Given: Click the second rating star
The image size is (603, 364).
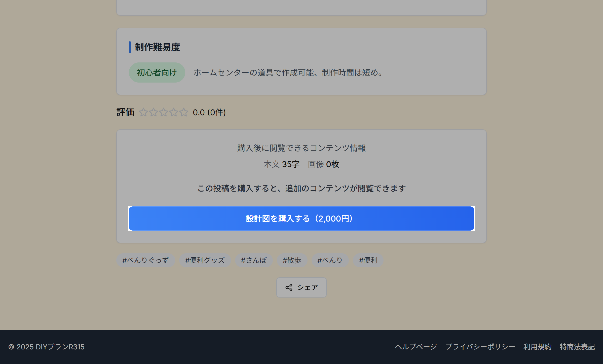Looking at the screenshot, I should click(x=154, y=112).
